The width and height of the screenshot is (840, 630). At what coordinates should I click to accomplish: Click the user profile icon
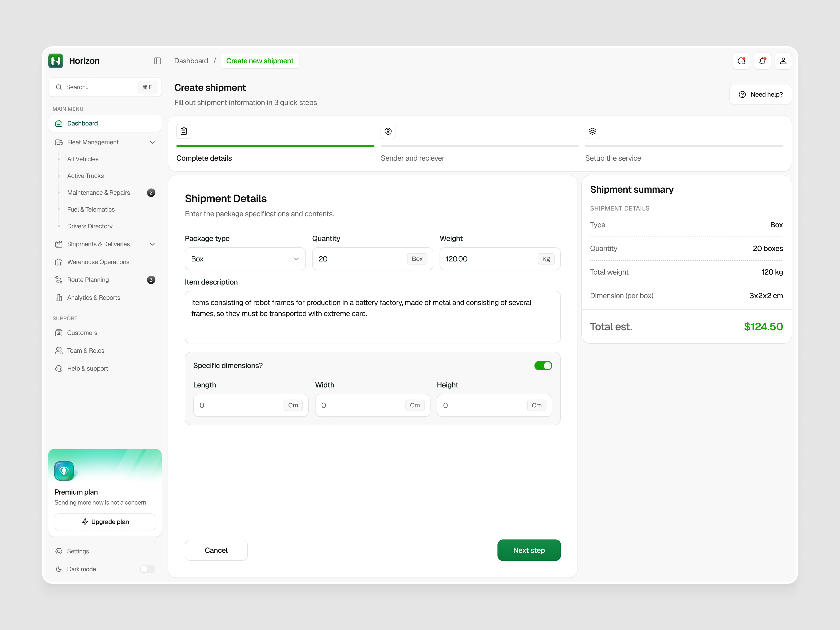pos(783,61)
